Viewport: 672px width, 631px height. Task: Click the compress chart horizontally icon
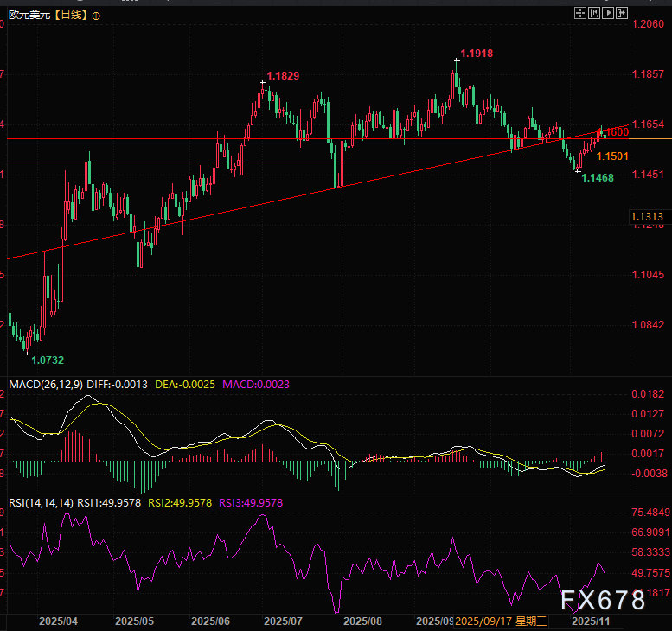pos(596,13)
